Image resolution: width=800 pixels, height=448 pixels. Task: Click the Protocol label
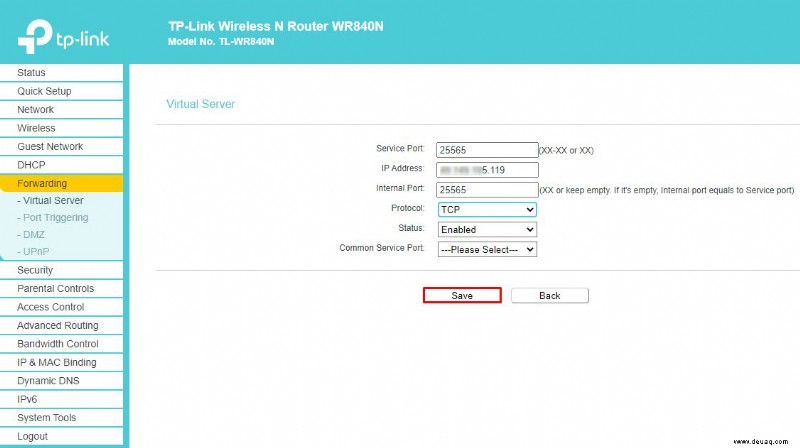408,208
